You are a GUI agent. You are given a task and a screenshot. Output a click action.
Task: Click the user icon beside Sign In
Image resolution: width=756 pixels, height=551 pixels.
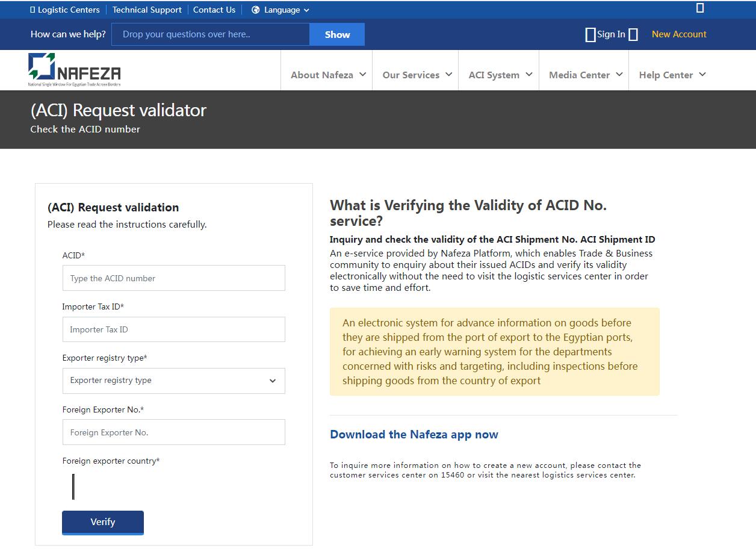click(x=590, y=34)
